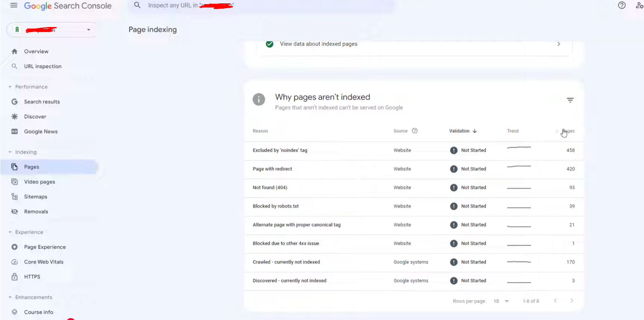Open Discovered - currently not indexed row
The height and width of the screenshot is (320, 644).
pos(414,281)
